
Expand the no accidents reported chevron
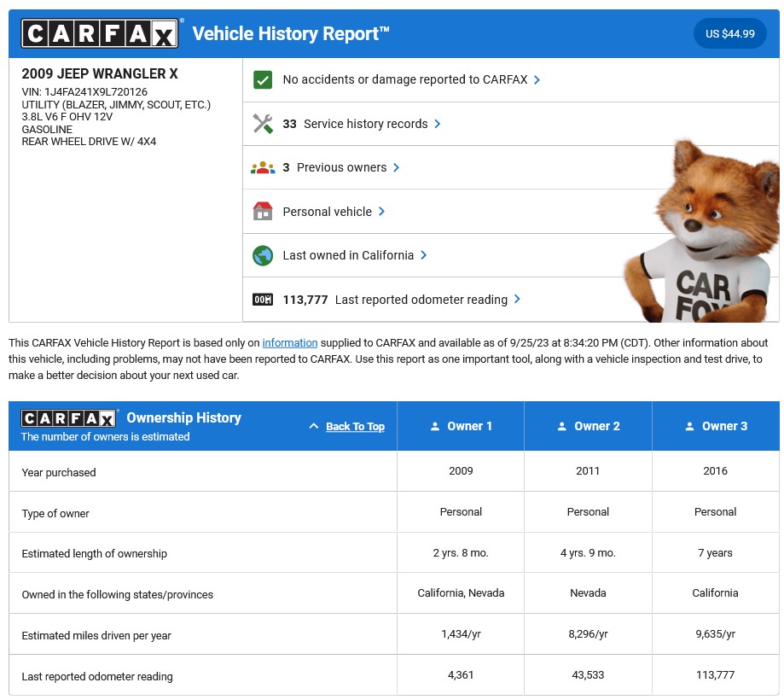[x=537, y=80]
